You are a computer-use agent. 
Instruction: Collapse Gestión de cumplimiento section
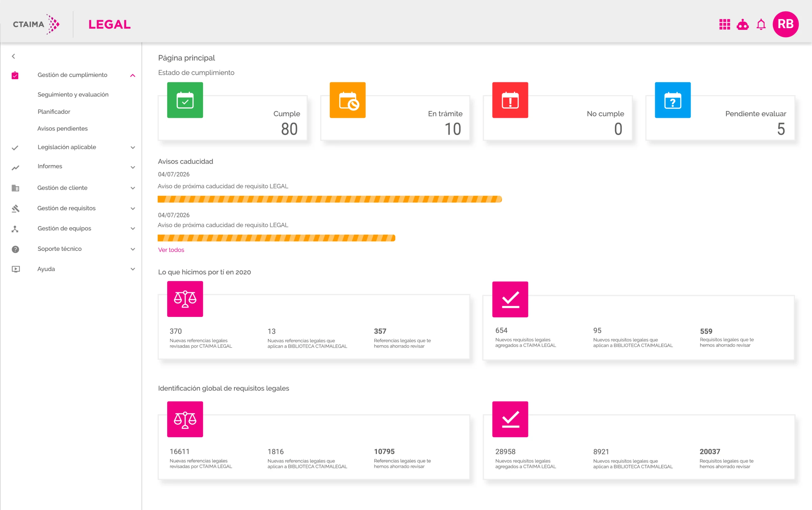coord(133,75)
